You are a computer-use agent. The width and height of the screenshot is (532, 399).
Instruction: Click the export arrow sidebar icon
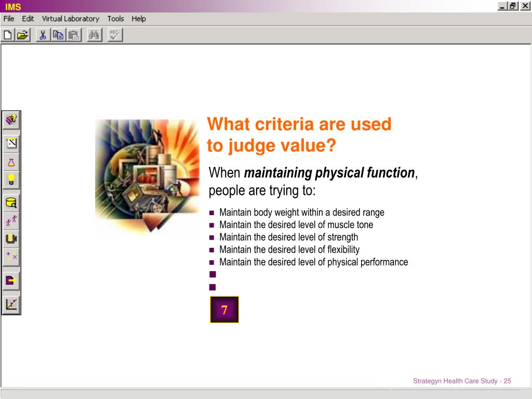(x=11, y=281)
